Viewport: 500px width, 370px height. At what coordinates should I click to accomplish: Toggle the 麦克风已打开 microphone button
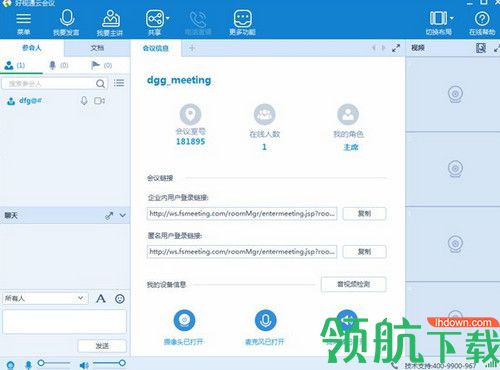point(265,320)
